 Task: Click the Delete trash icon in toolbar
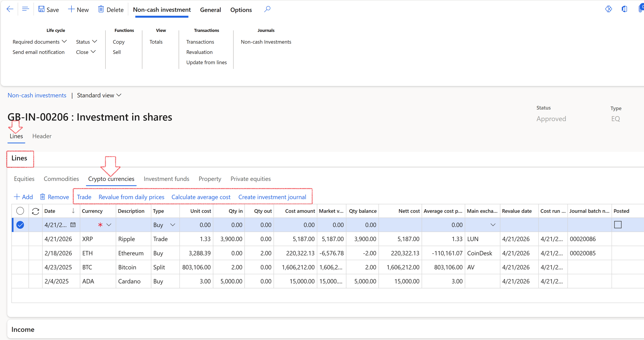click(x=101, y=9)
